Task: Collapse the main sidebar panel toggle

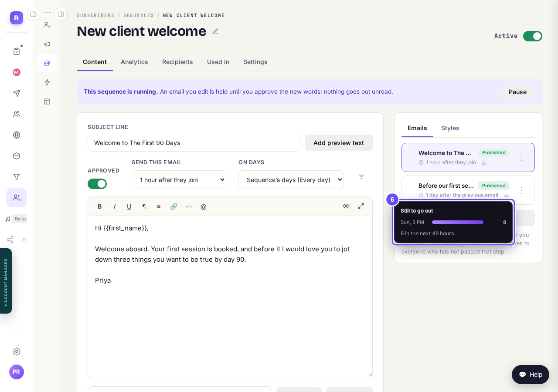Action: pyautogui.click(x=33, y=14)
